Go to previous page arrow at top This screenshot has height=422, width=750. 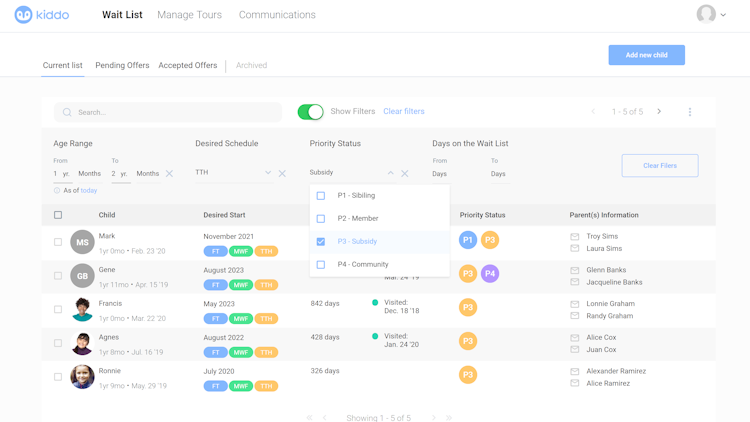click(594, 111)
